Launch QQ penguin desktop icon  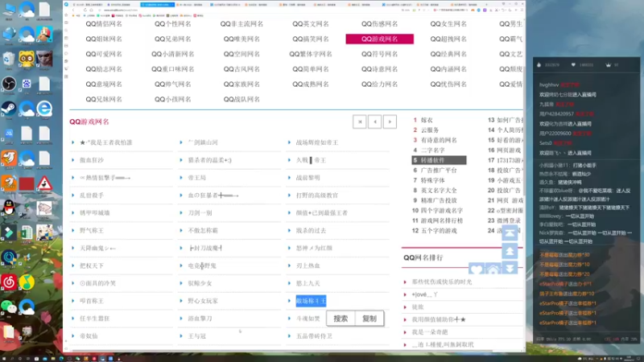[9, 208]
